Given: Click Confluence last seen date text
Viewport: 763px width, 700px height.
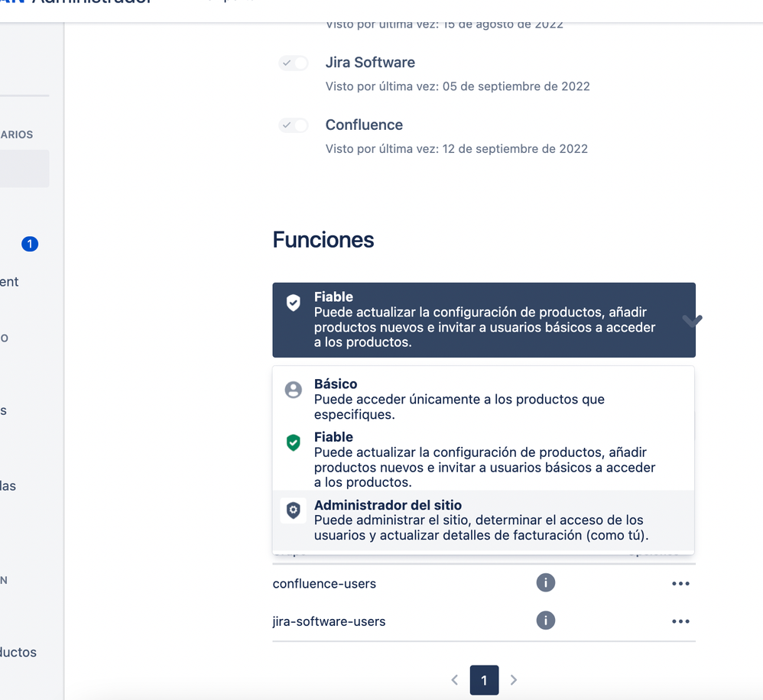Looking at the screenshot, I should point(456,148).
